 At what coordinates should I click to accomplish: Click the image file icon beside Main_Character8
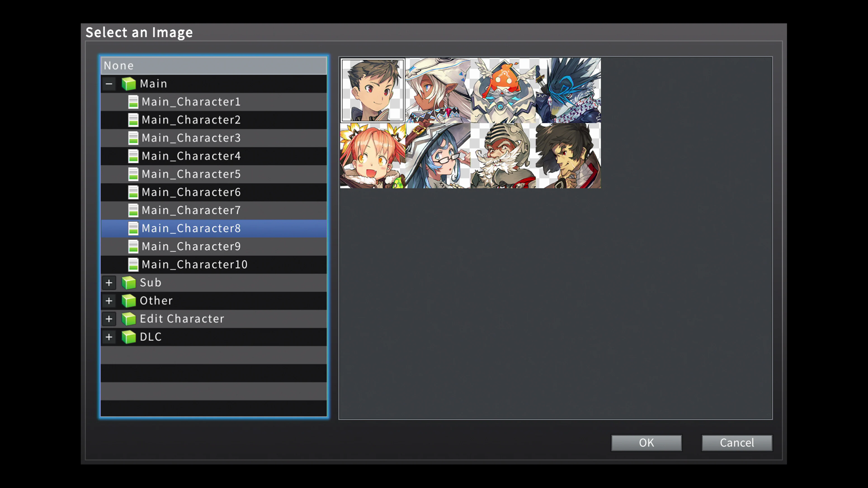click(x=134, y=228)
